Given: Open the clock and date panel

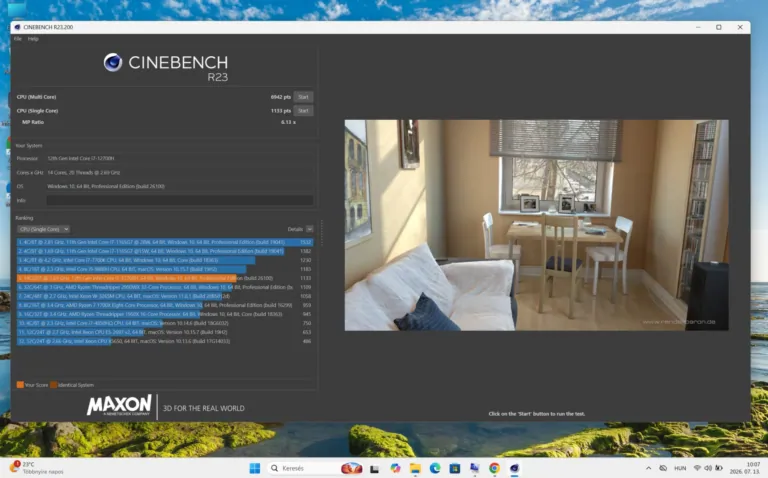Looking at the screenshot, I should 744,468.
